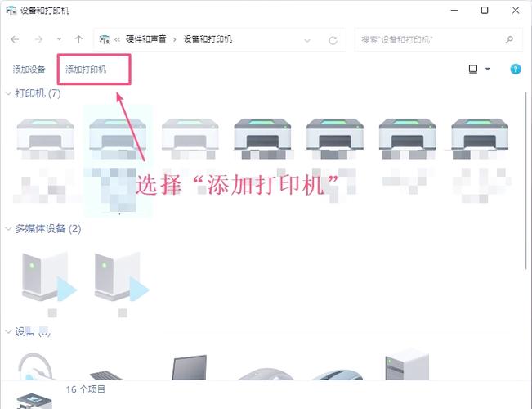Select the monitor device icon
Screen dimensions: 532x409
tap(189, 367)
